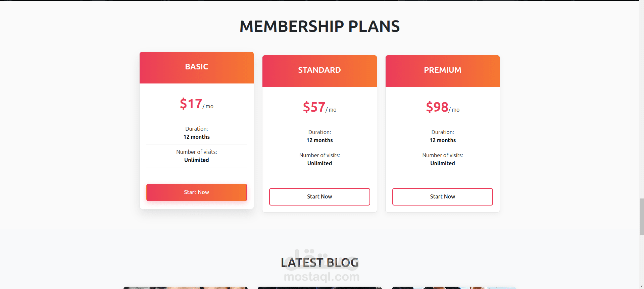Click Unlimited visits on the Premium plan

click(442, 164)
